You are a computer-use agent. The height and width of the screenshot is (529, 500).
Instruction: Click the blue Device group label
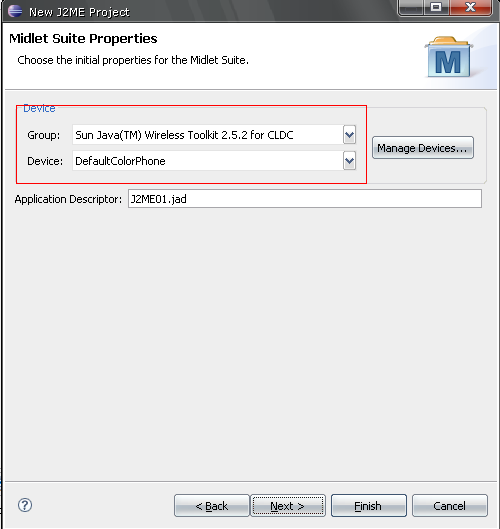click(x=39, y=108)
